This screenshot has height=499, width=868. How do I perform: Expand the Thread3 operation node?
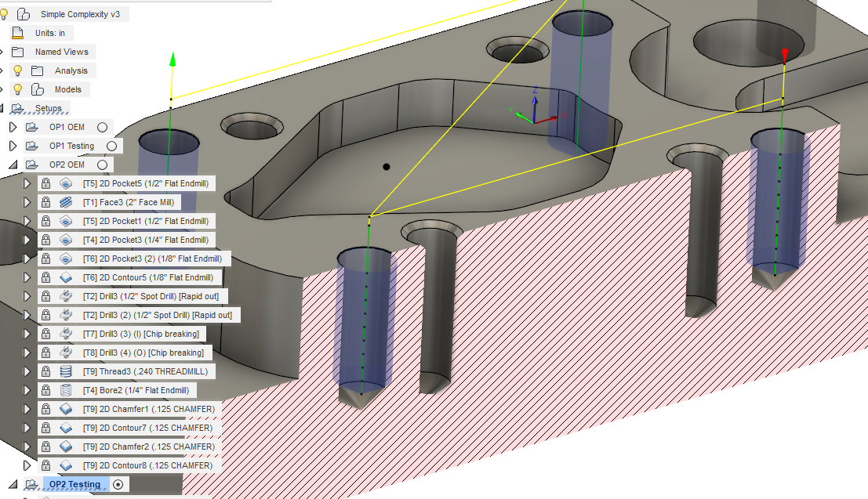pyautogui.click(x=27, y=371)
